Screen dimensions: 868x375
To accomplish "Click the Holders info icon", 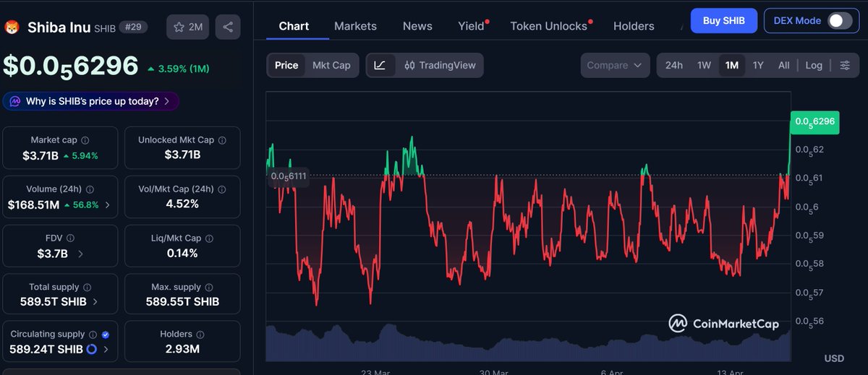I will click(200, 335).
